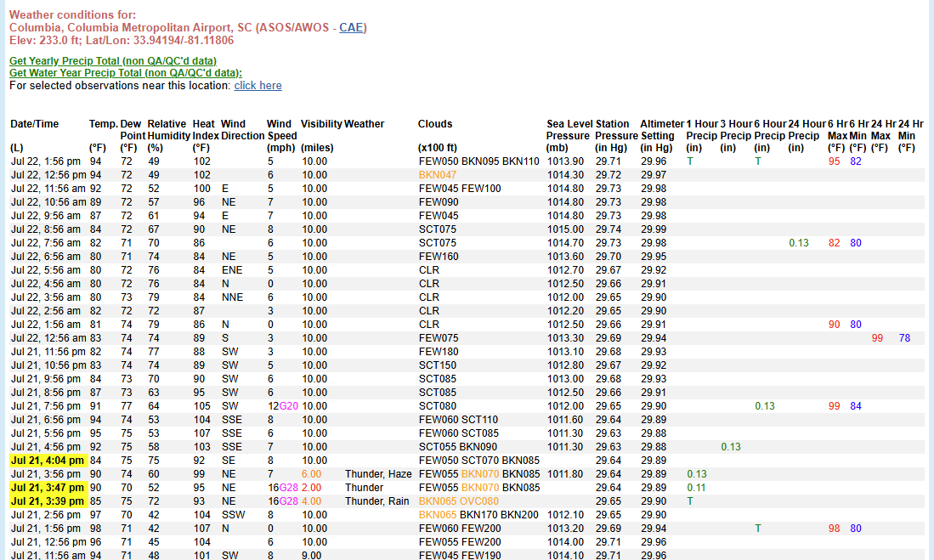Select the 'Altimeter' column header
Viewport: 934px width, 560px height.
click(x=662, y=124)
